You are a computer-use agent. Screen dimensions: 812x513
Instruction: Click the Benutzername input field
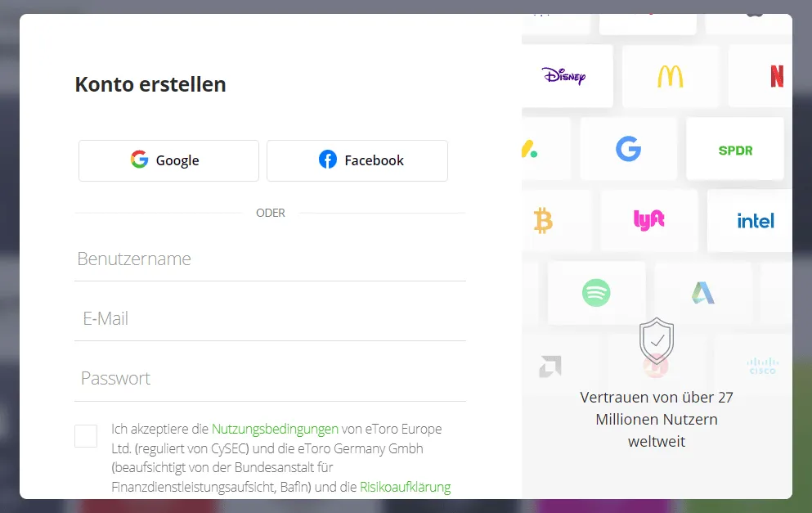270,259
